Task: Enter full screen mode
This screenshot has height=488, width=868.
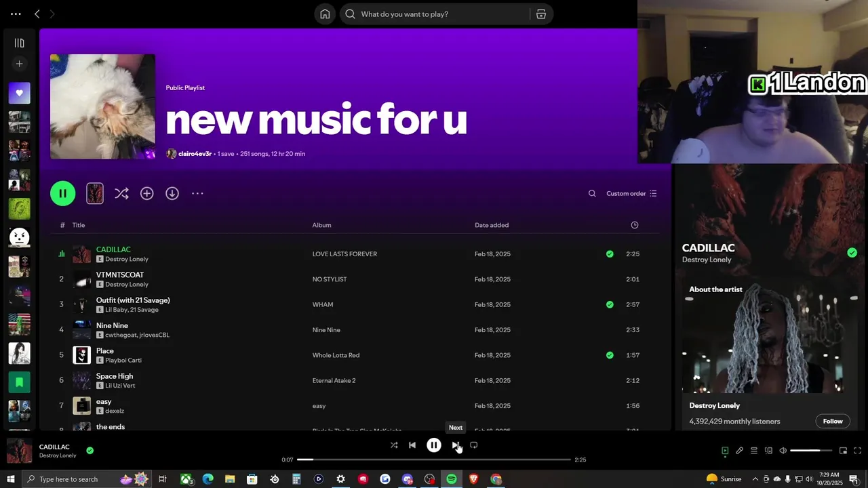Action: click(857, 451)
